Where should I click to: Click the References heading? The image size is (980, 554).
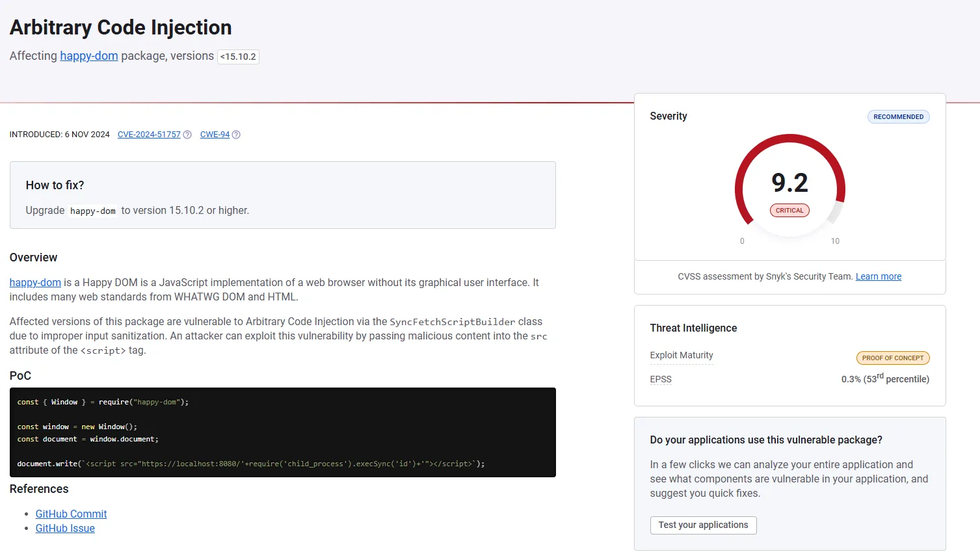coord(39,489)
